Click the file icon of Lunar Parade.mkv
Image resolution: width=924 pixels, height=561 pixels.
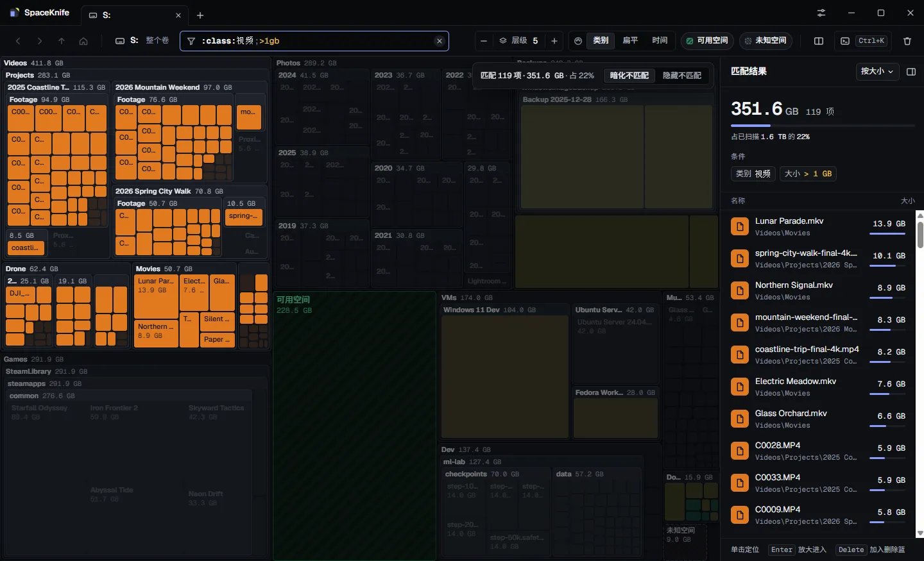click(740, 226)
